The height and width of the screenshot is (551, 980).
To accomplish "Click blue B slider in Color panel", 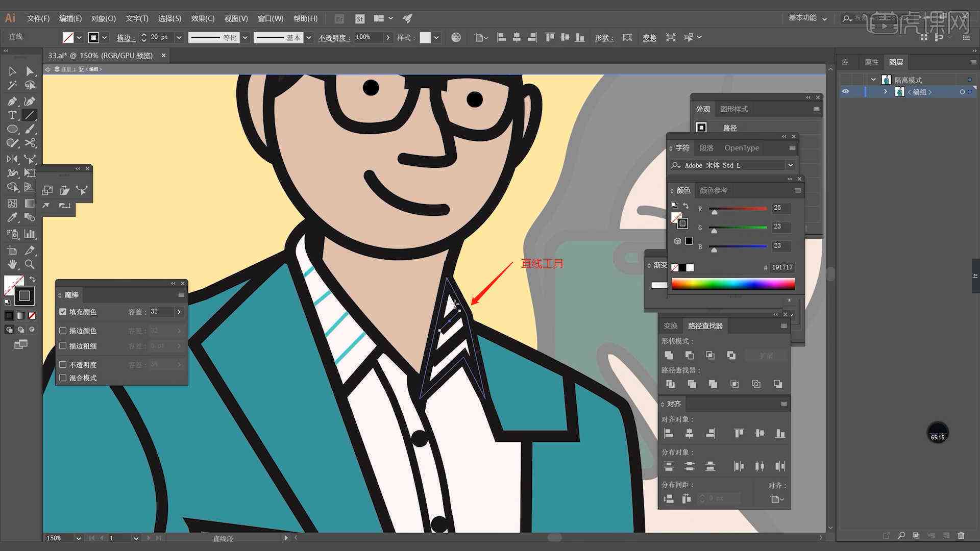I will (x=738, y=247).
